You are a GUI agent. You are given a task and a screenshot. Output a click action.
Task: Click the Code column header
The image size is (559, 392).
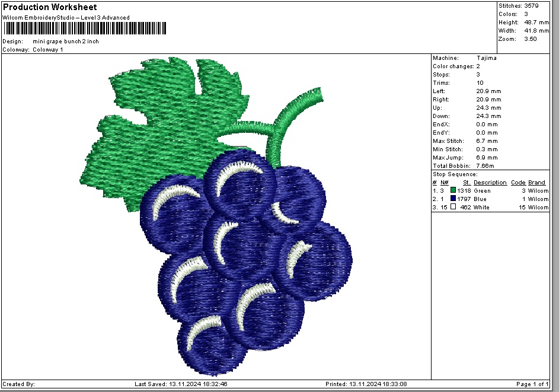(518, 183)
